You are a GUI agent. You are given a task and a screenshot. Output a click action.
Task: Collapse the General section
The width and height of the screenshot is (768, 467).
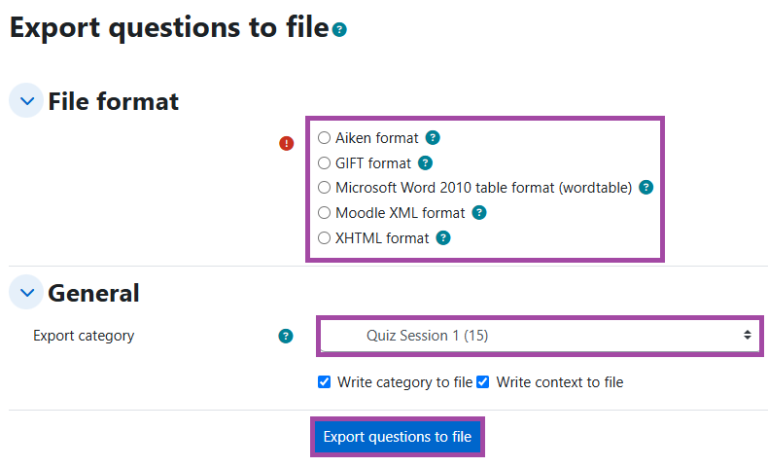click(27, 293)
